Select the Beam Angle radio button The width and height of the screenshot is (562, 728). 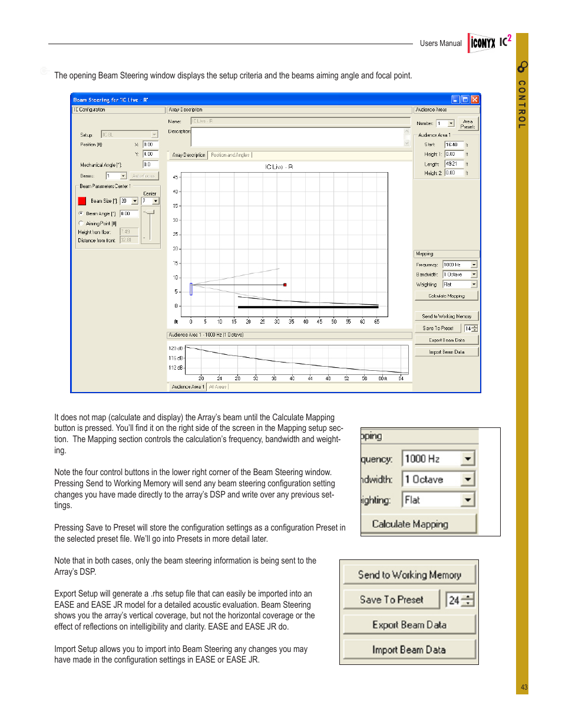coord(81,213)
